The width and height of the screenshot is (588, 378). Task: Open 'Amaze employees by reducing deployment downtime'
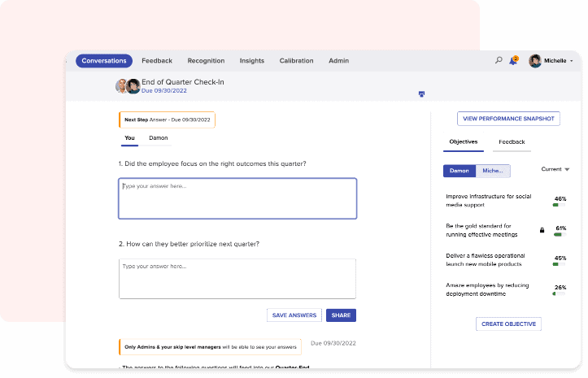coord(487,289)
